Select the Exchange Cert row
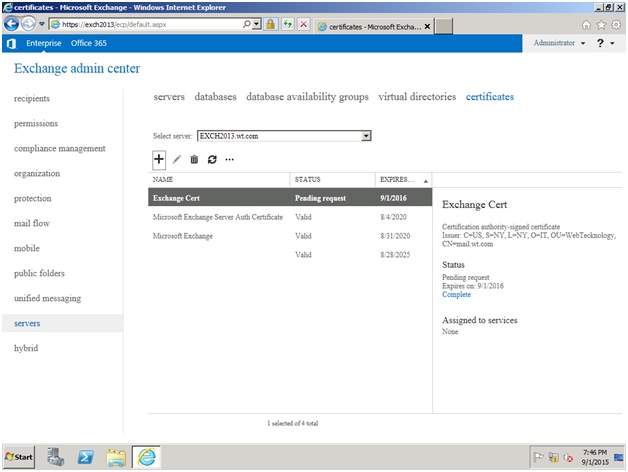628x472 pixels. point(290,198)
